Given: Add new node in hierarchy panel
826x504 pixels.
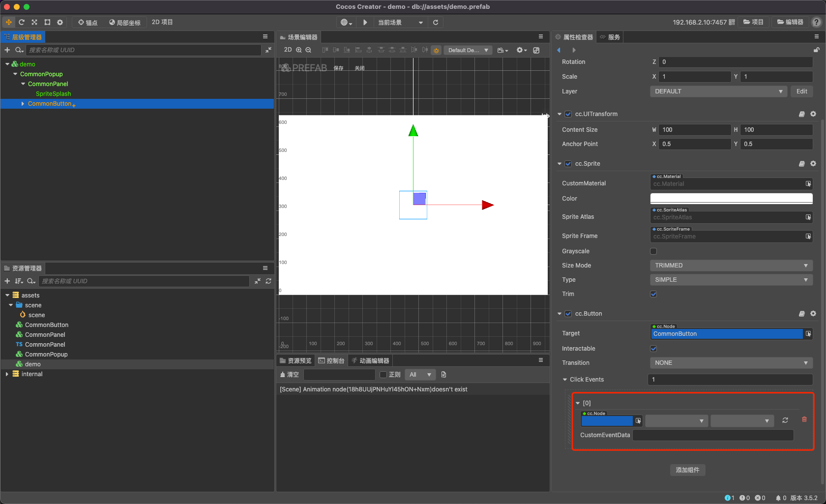Looking at the screenshot, I should 7,50.
